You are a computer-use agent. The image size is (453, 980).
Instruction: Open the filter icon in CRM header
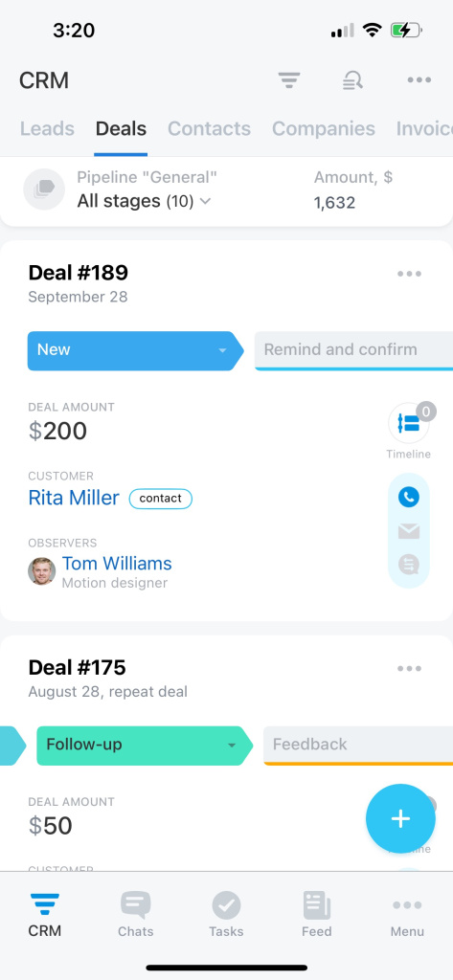(289, 80)
